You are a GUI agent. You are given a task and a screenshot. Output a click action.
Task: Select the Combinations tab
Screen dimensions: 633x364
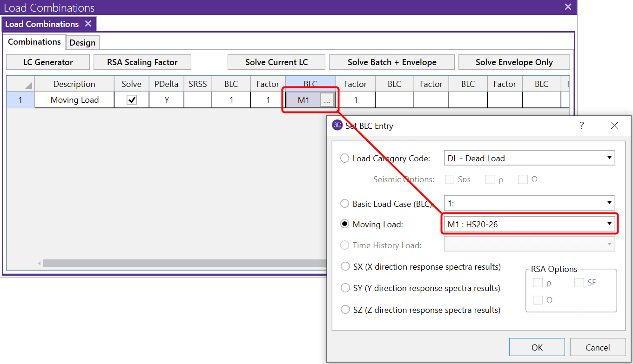pyautogui.click(x=34, y=42)
